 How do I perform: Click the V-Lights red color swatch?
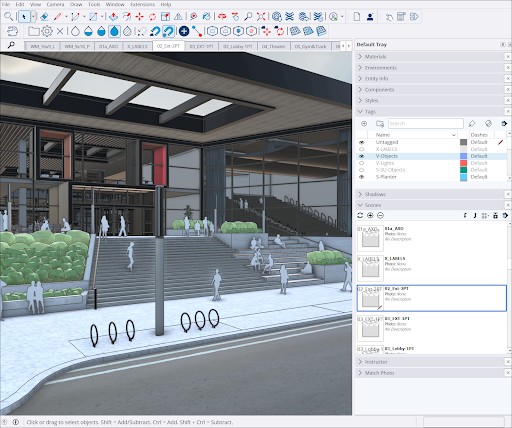[x=463, y=163]
